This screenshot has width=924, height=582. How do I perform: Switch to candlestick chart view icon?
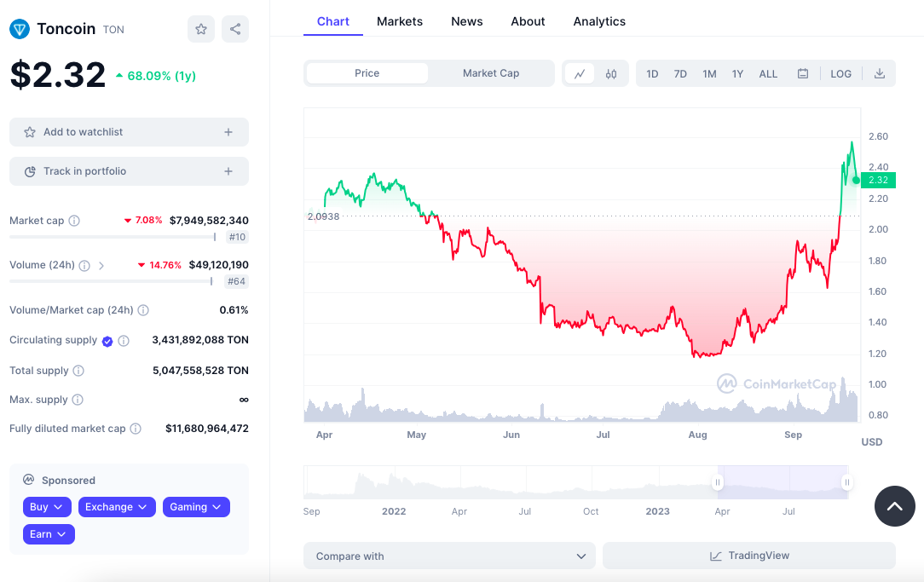pyautogui.click(x=611, y=73)
